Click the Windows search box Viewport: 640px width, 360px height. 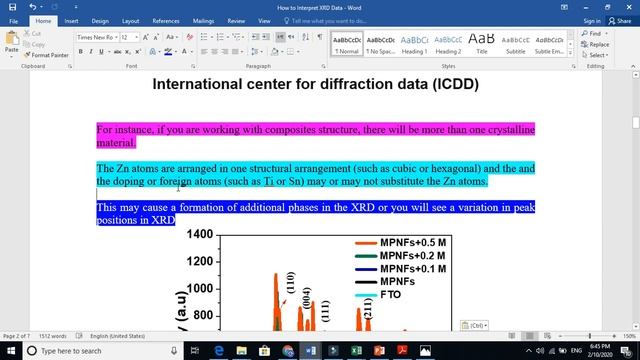pyautogui.click(x=102, y=351)
